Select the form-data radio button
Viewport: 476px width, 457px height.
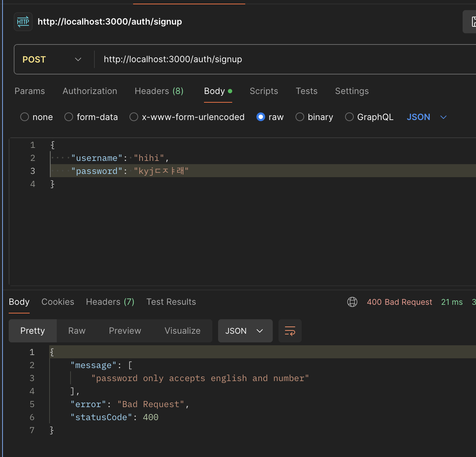click(x=69, y=117)
